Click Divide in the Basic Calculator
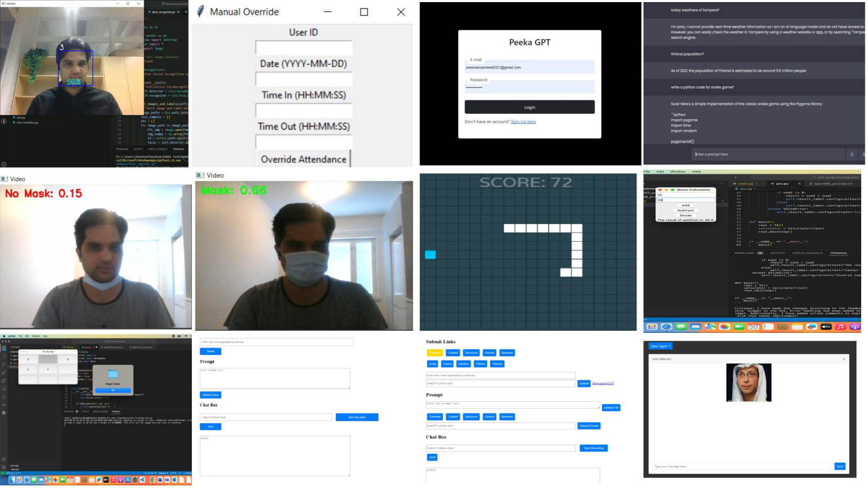 tap(686, 215)
